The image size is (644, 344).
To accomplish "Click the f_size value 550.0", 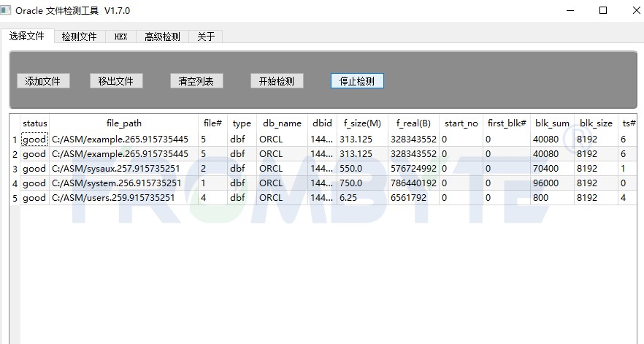I will (x=362, y=169).
